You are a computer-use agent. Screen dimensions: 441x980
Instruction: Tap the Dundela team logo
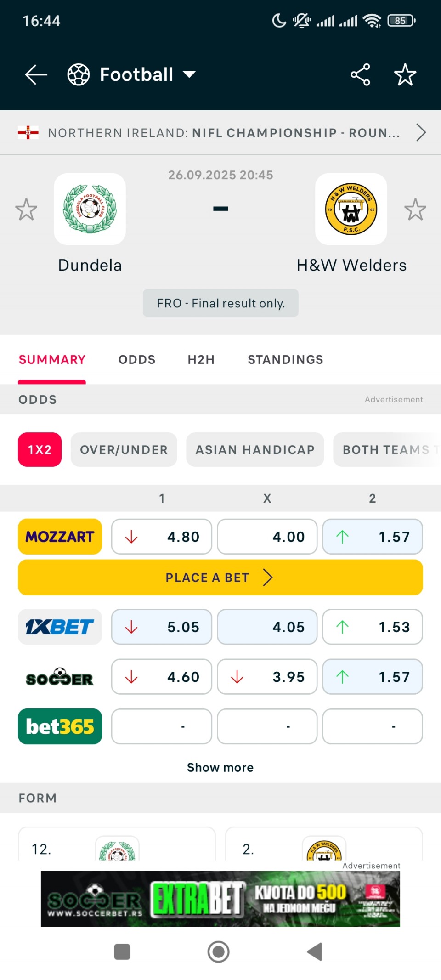click(90, 209)
